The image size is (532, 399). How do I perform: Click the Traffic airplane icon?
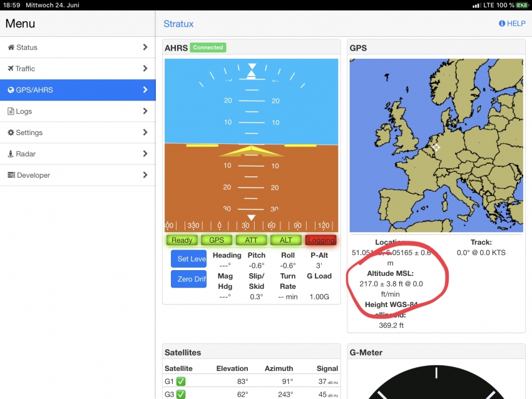(11, 68)
